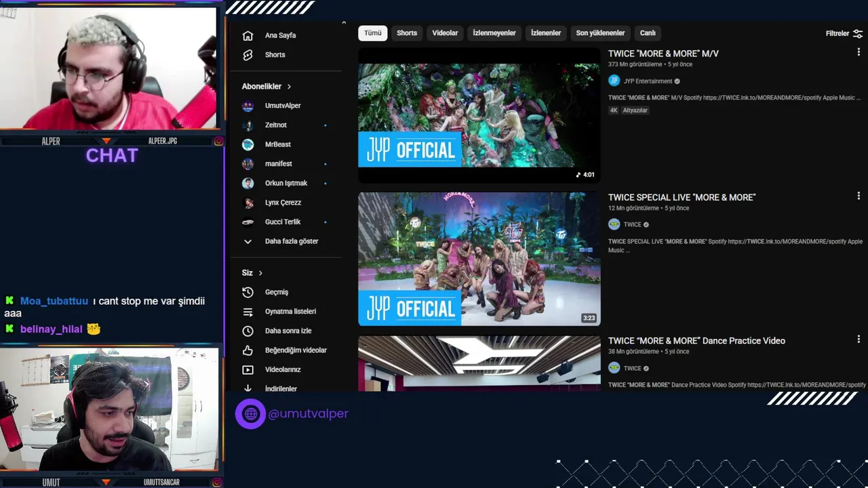Select the Videolar filter chip
The width and height of the screenshot is (868, 488).
[x=445, y=33]
